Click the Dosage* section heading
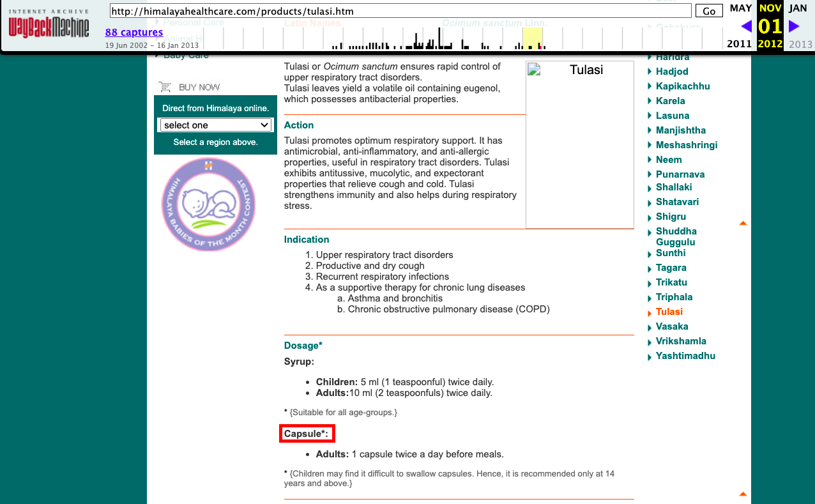 point(303,346)
